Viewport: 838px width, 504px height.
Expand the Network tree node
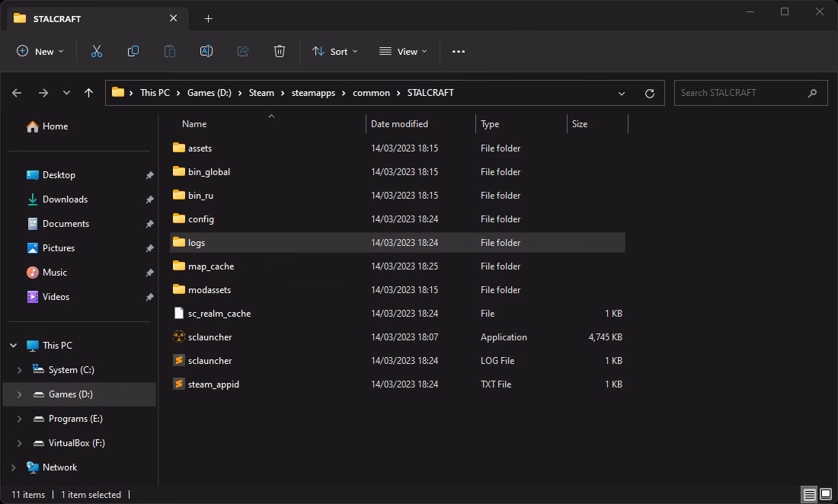[14, 467]
